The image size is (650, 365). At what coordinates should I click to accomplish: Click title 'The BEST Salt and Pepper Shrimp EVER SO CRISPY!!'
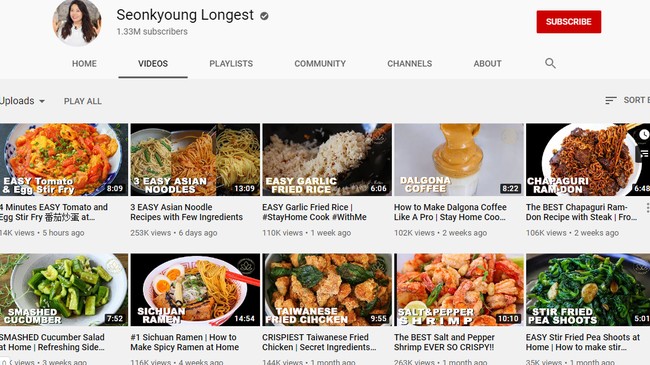444,342
